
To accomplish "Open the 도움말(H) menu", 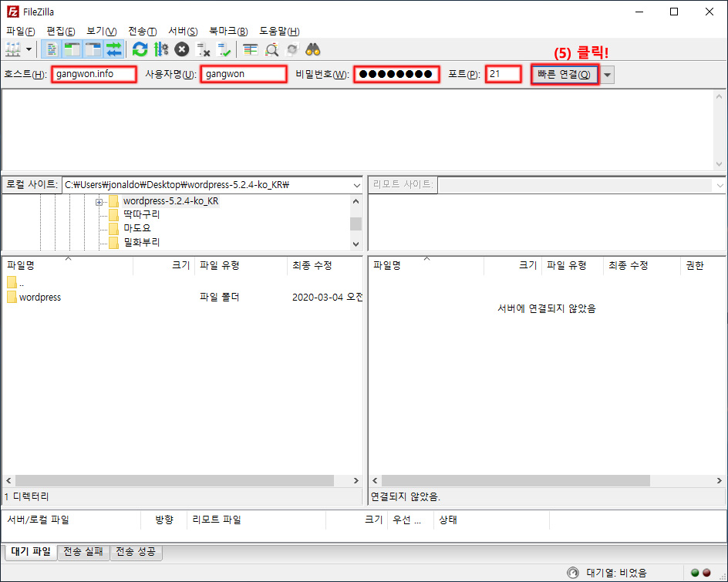I will pyautogui.click(x=279, y=31).
